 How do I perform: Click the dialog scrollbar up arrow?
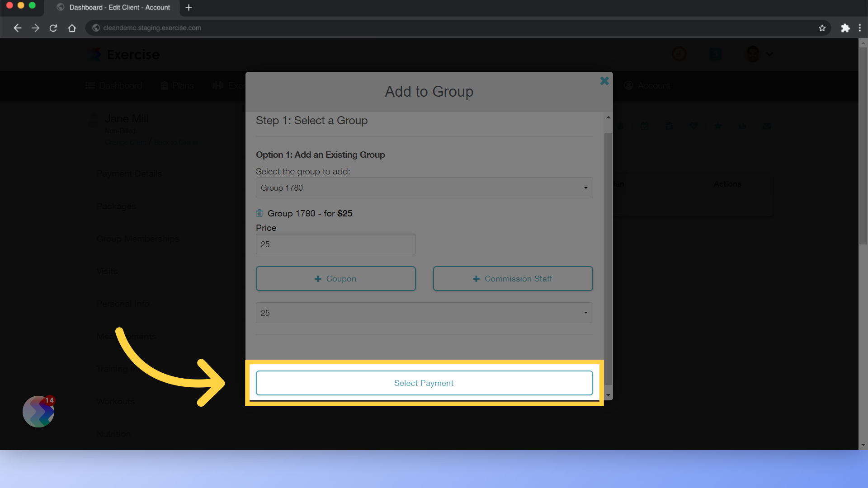tap(608, 117)
